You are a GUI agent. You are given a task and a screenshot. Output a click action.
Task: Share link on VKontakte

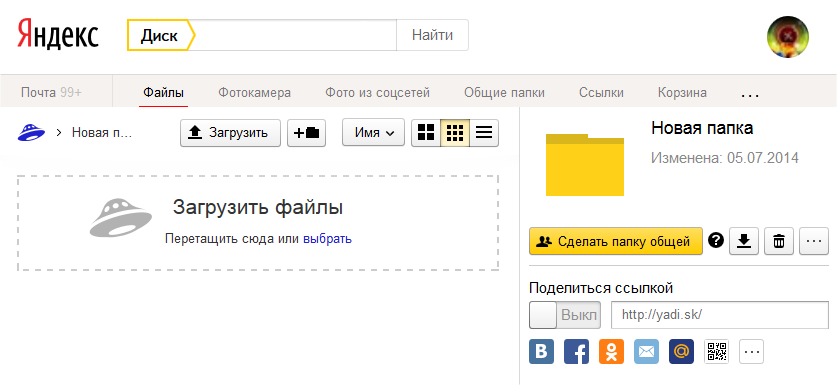[541, 351]
